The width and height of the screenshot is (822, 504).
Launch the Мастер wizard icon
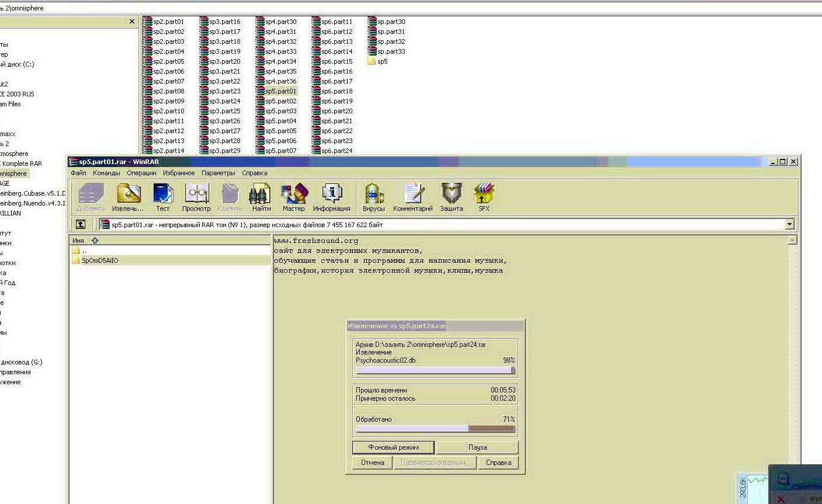pyautogui.click(x=294, y=197)
